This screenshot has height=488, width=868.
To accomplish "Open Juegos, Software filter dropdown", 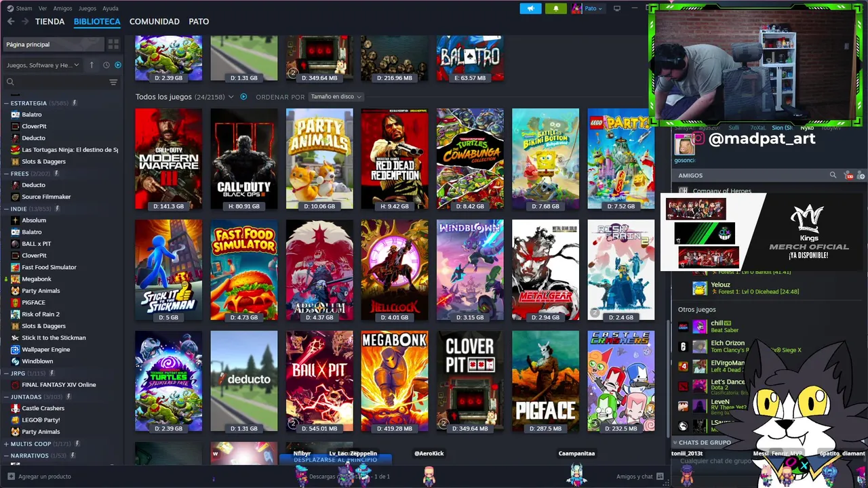I will pos(42,65).
